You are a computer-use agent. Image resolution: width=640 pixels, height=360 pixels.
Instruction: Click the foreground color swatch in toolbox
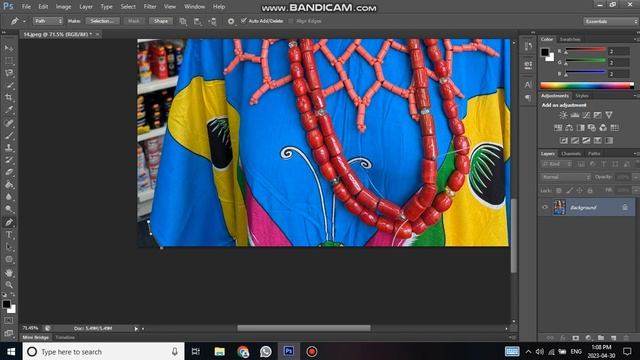coord(6,304)
